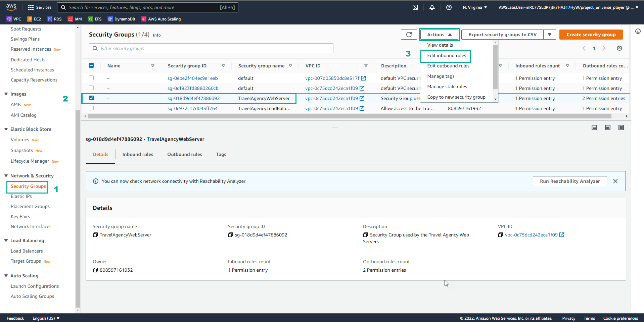
Task: Switch to the Inbound rules tab
Action: pos(138,154)
